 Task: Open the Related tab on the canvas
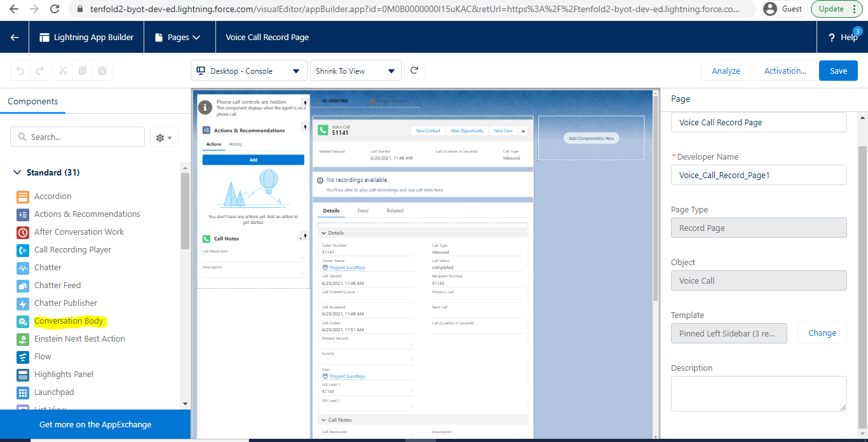pyautogui.click(x=395, y=211)
